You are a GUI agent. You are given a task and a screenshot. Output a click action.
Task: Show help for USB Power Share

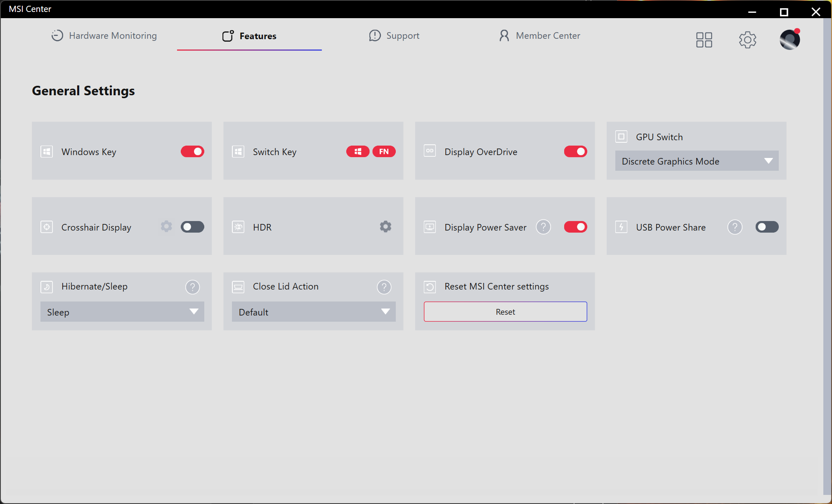click(x=735, y=227)
